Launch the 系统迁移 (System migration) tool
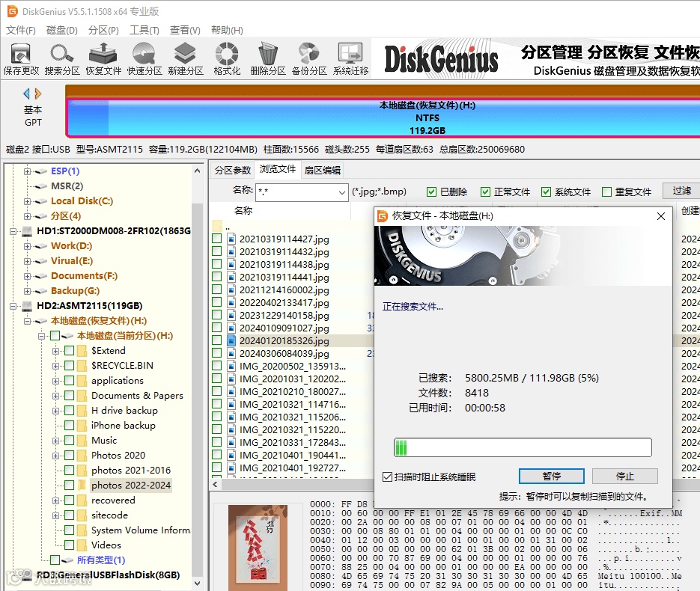Screen dimensions: 700x591 click(350, 59)
